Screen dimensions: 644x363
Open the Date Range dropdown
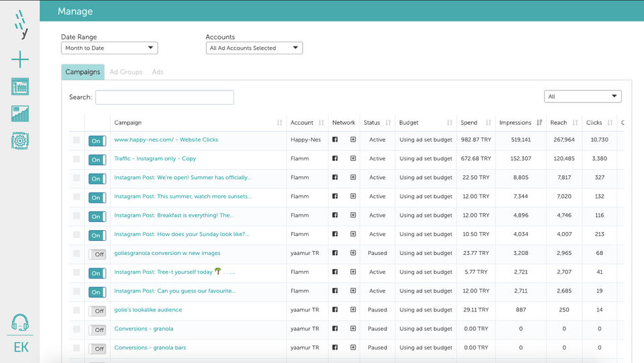(x=109, y=48)
